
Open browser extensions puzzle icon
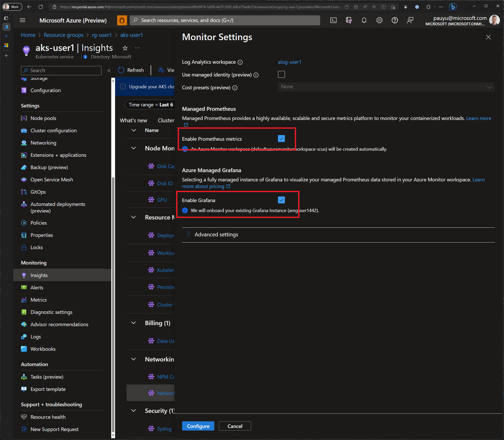pos(429,7)
